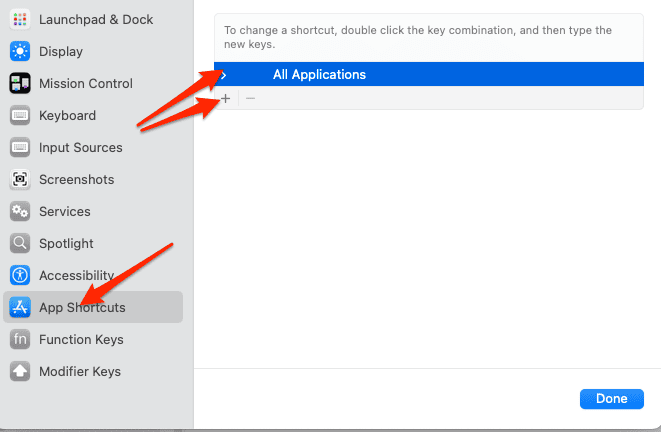Select the App Shortcuts text label
This screenshot has height=432, width=661.
pyautogui.click(x=82, y=307)
